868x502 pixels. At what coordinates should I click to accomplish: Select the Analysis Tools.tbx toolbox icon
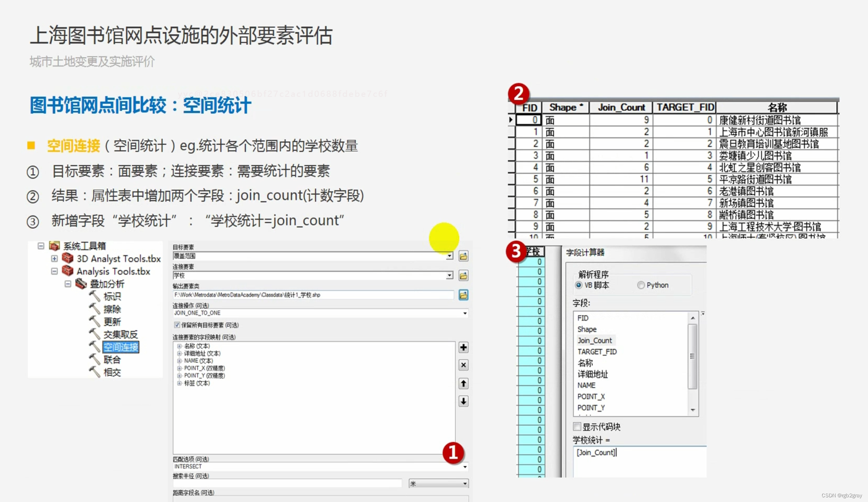[68, 271]
